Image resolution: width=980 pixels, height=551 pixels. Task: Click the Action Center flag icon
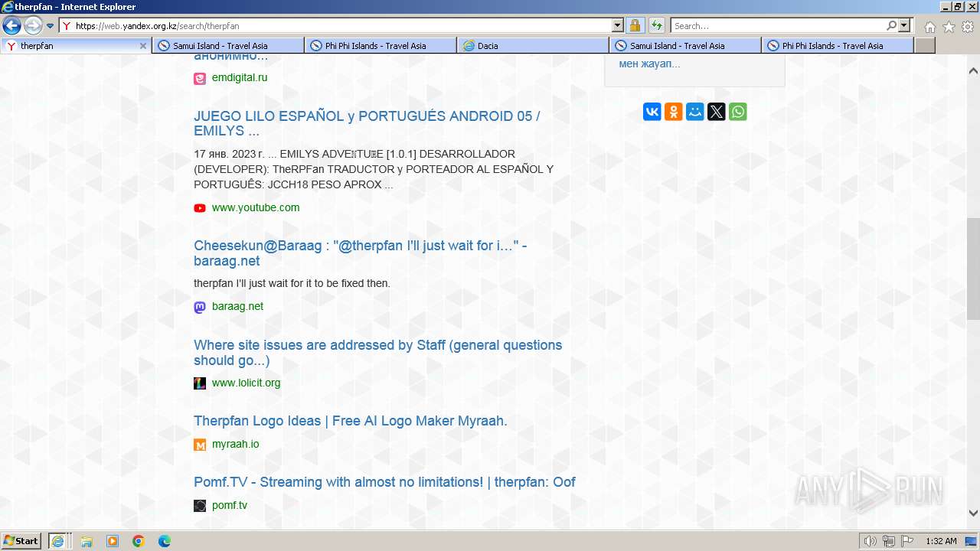click(x=907, y=541)
